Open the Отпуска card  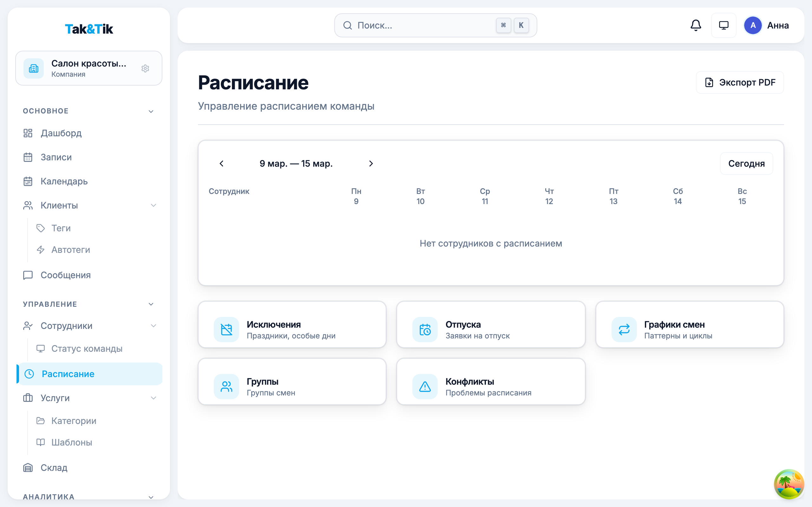[x=491, y=324]
